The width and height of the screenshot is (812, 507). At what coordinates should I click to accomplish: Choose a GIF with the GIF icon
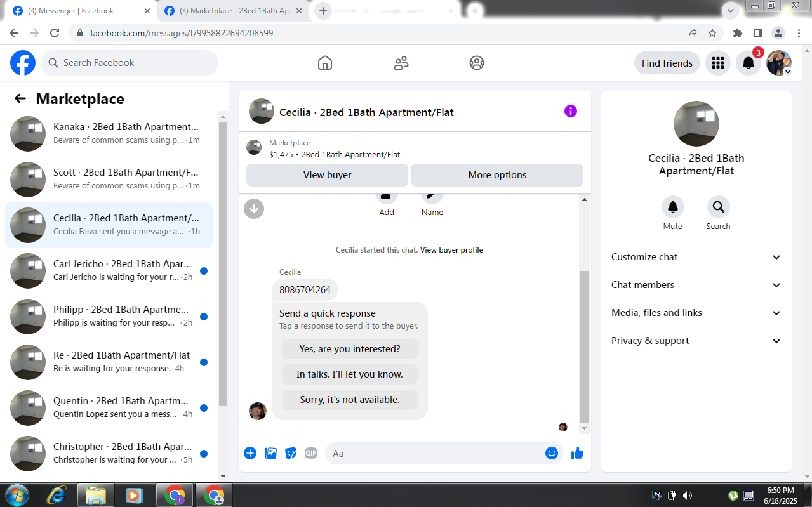coord(310,453)
